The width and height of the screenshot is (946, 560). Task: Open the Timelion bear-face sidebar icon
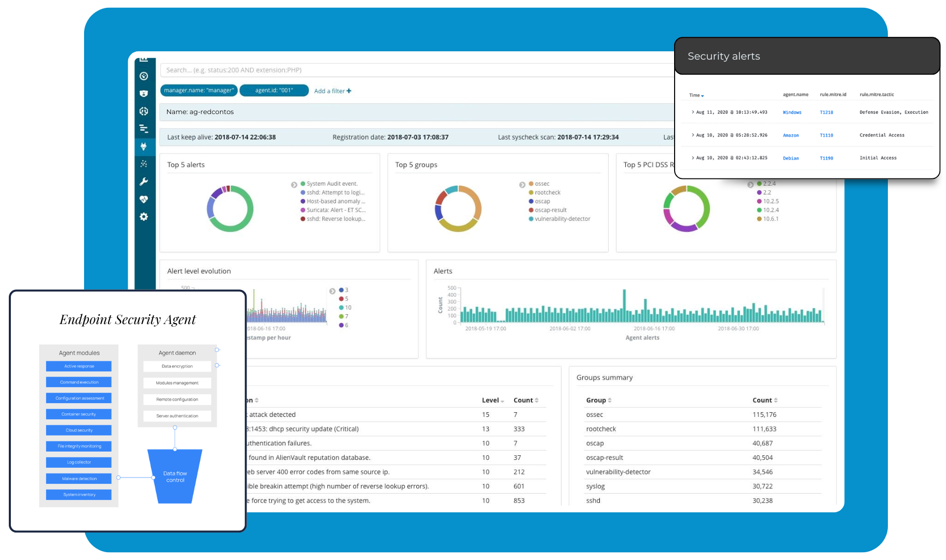(144, 93)
